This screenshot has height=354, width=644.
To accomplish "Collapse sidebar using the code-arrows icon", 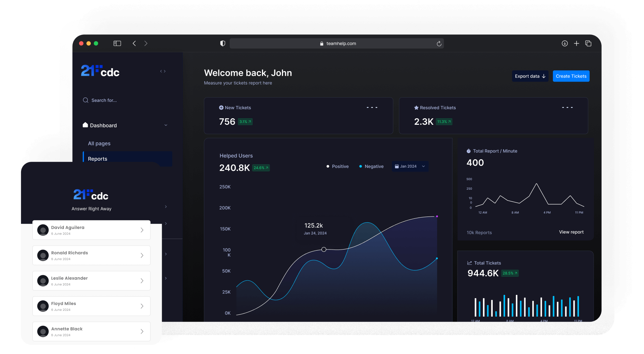I will click(163, 71).
